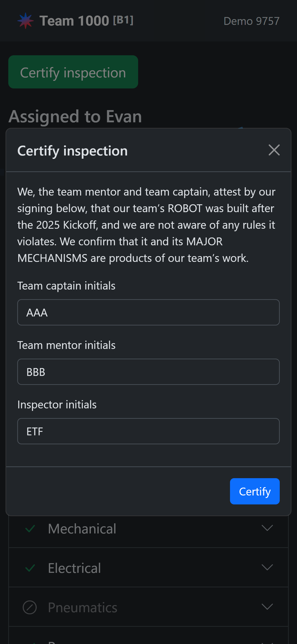This screenshot has height=644, width=297.
Task: Click the not-applicable circle icon beside Pneumatics
Action: click(30, 607)
